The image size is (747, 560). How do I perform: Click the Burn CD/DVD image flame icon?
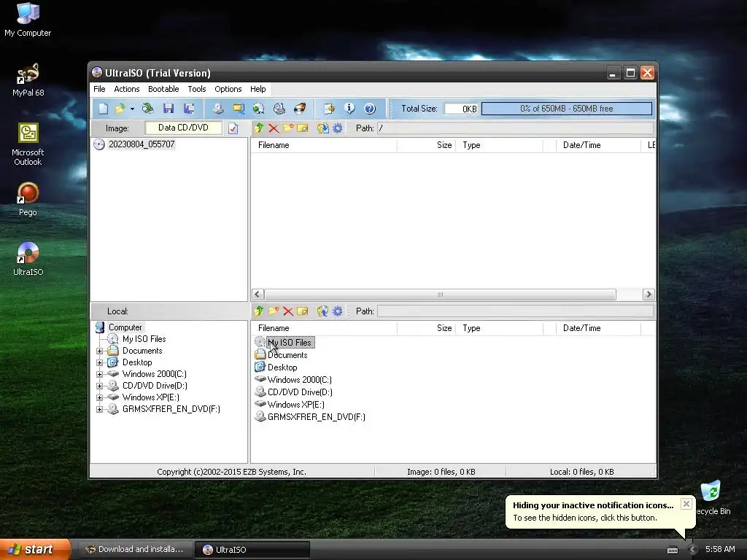click(x=300, y=109)
